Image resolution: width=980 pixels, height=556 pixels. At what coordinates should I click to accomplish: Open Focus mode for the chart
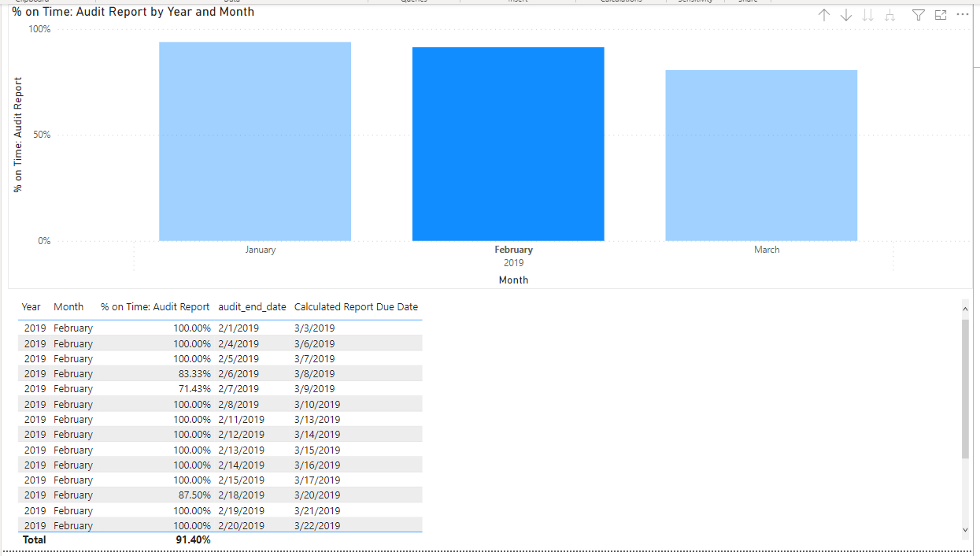tap(941, 15)
